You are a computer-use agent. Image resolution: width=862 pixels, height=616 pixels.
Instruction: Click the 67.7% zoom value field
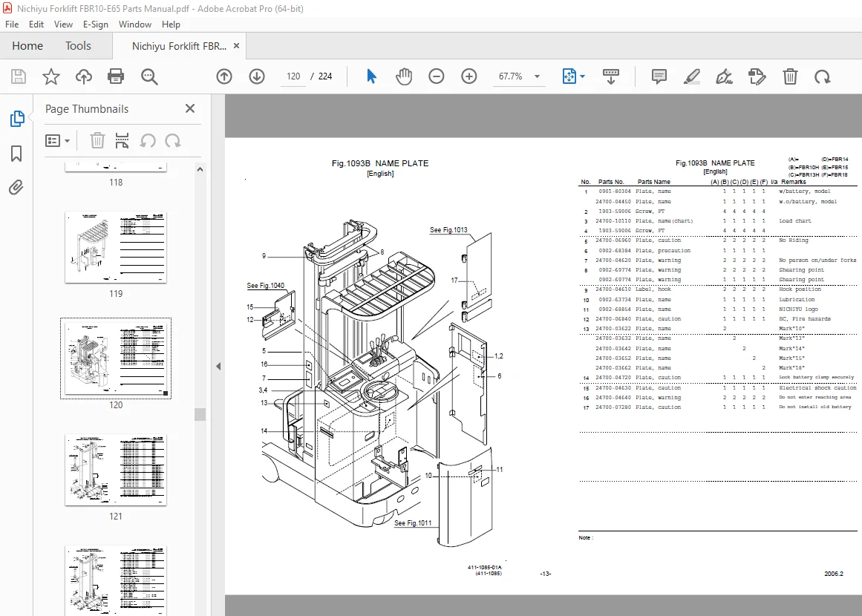point(511,76)
